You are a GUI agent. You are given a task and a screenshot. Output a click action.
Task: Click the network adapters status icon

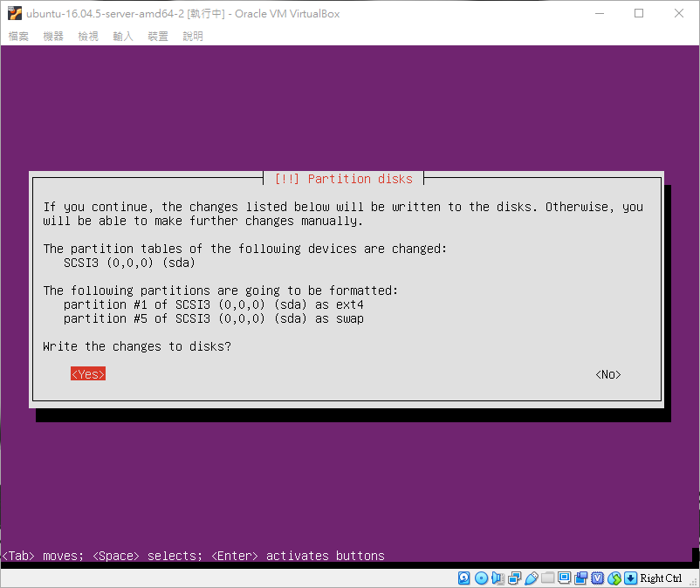click(514, 578)
